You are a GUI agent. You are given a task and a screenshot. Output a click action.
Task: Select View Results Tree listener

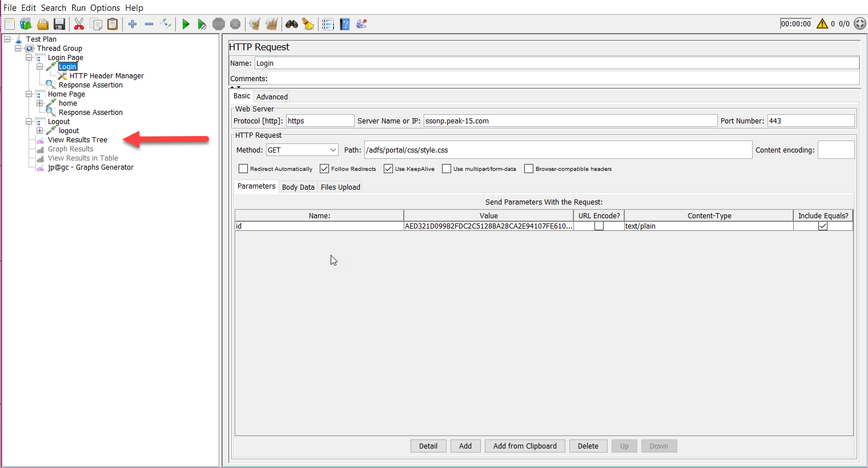78,140
